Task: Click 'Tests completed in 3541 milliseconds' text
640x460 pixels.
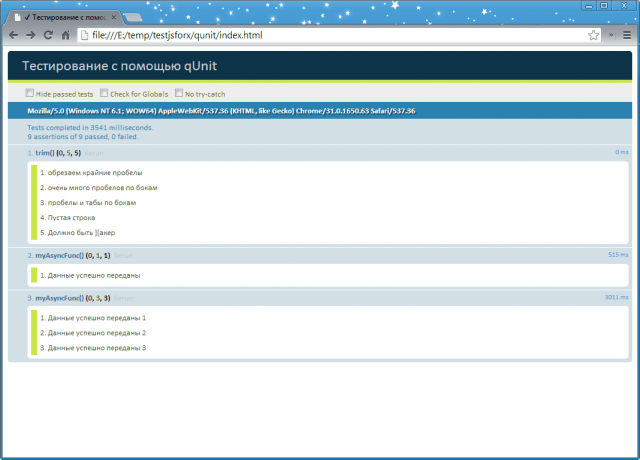Action: pyautogui.click(x=90, y=127)
